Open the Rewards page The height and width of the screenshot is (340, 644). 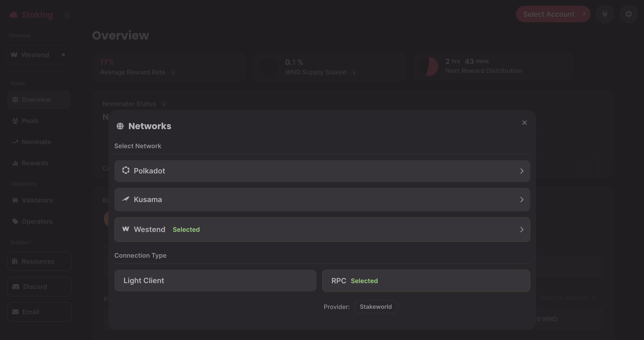click(39, 163)
